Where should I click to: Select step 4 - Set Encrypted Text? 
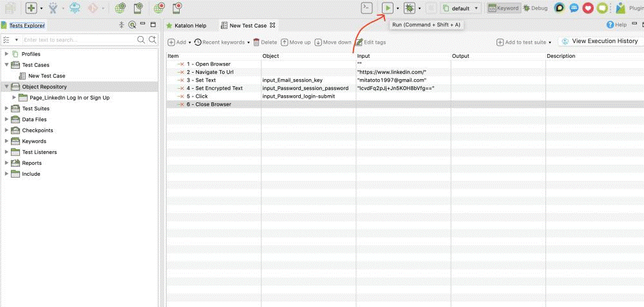coord(214,88)
